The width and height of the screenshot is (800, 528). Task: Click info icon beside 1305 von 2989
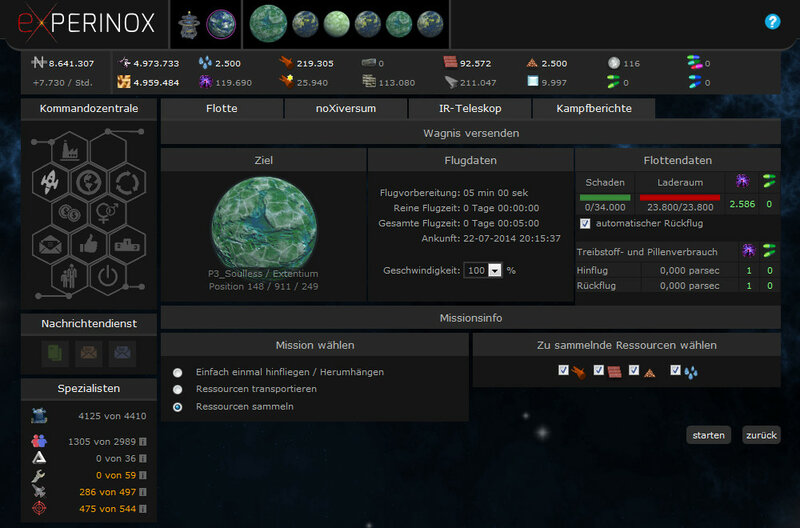tap(143, 442)
